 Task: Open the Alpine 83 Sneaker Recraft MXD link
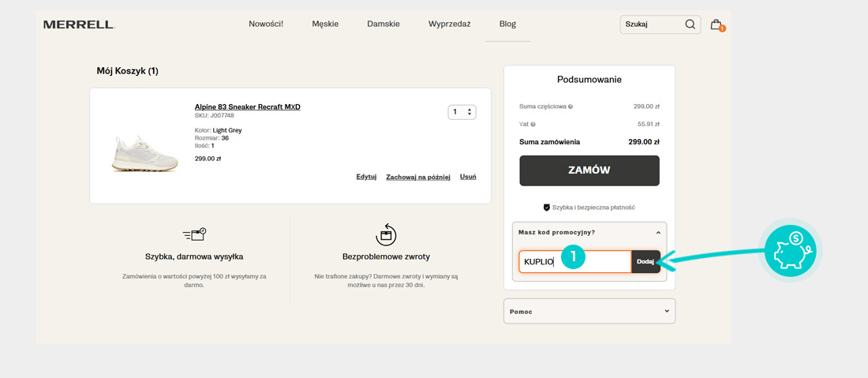click(248, 107)
